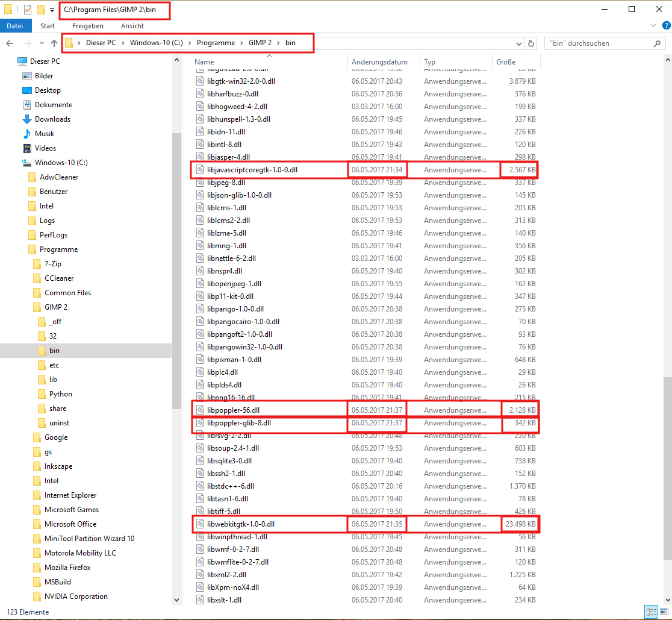Select the libwebkitgtk-1.0-0.dll file icon

tap(200, 524)
